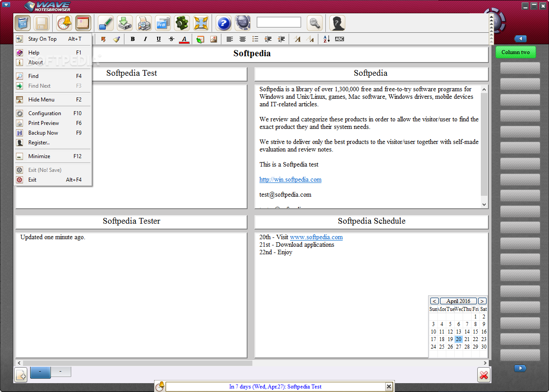
Task: Select Register.. menu entry
Action: [53, 143]
